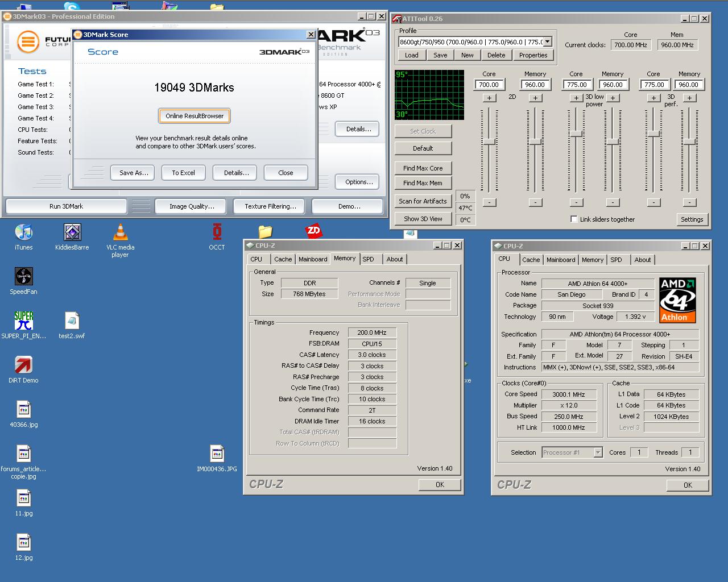
Task: Click the AMD Athlon 64 logo in CPU-Z
Action: pos(677,300)
